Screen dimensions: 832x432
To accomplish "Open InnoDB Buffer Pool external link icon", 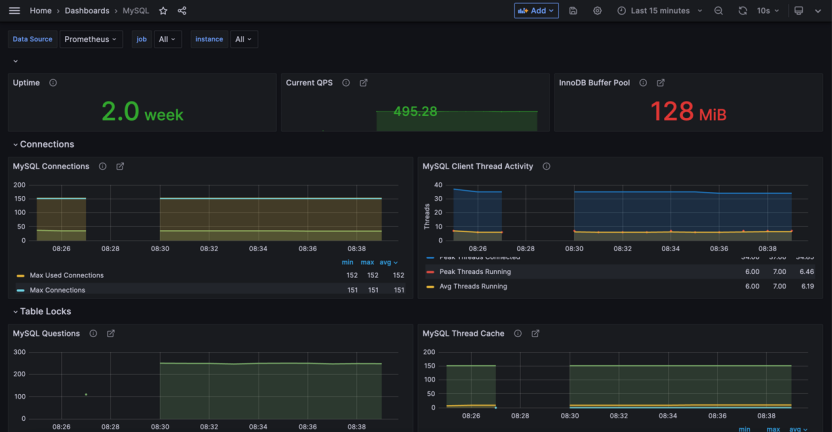I will 661,83.
